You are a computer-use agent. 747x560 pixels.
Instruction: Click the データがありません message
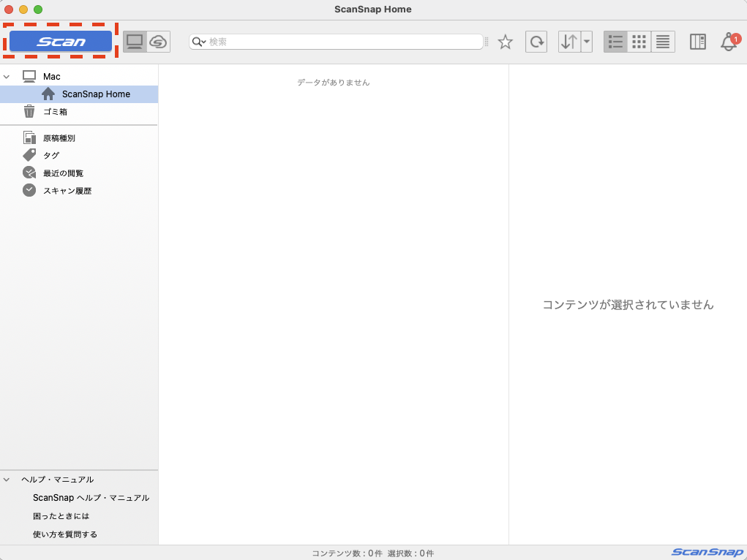coord(334,83)
